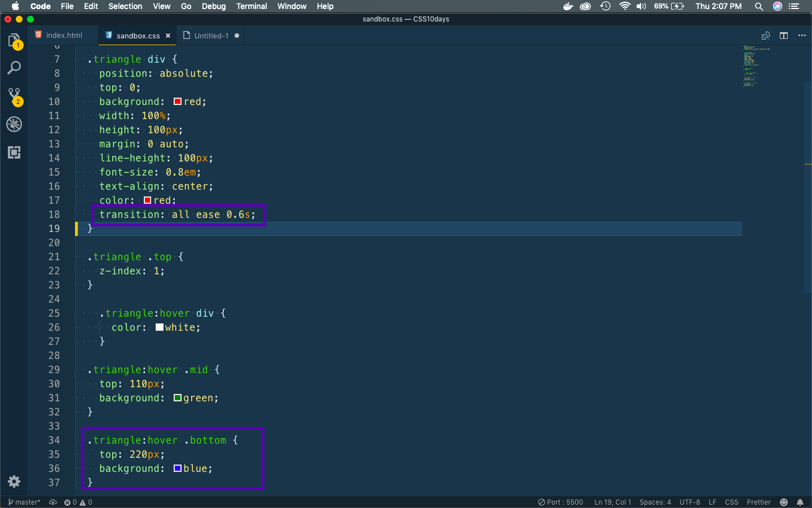Click the ".triangle:hover .bottom" selector line
Screen dimensions: 812x508
163,440
